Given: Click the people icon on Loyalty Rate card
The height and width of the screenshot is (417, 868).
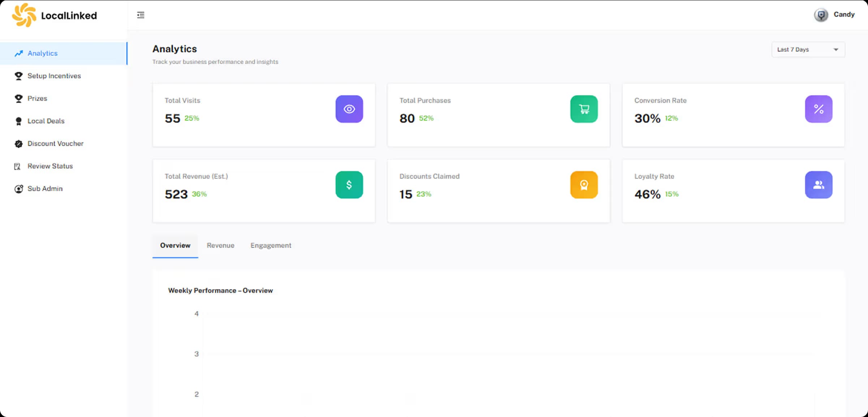Looking at the screenshot, I should coord(818,185).
